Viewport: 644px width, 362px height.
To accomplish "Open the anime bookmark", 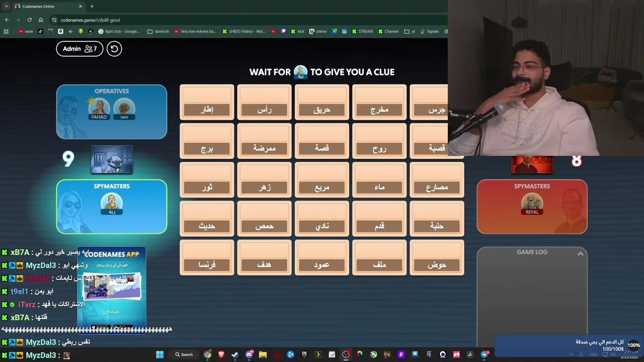I will [318, 31].
